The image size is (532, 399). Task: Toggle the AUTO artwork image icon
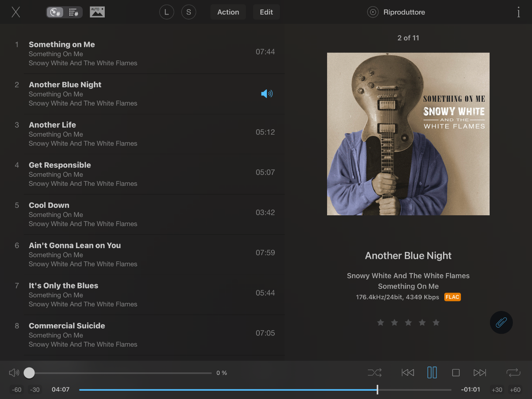pyautogui.click(x=97, y=12)
